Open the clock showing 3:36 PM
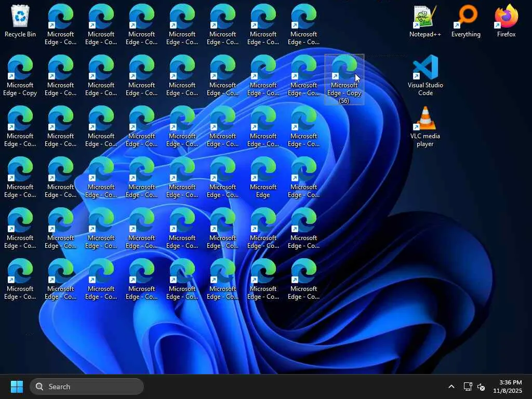This screenshot has height=399, width=532. (x=508, y=387)
